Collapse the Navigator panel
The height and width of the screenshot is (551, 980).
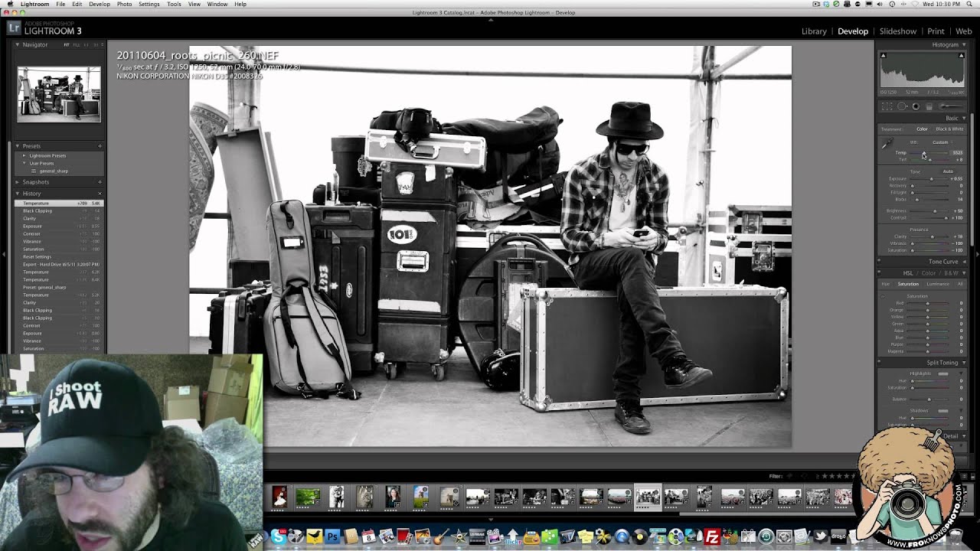pyautogui.click(x=18, y=45)
